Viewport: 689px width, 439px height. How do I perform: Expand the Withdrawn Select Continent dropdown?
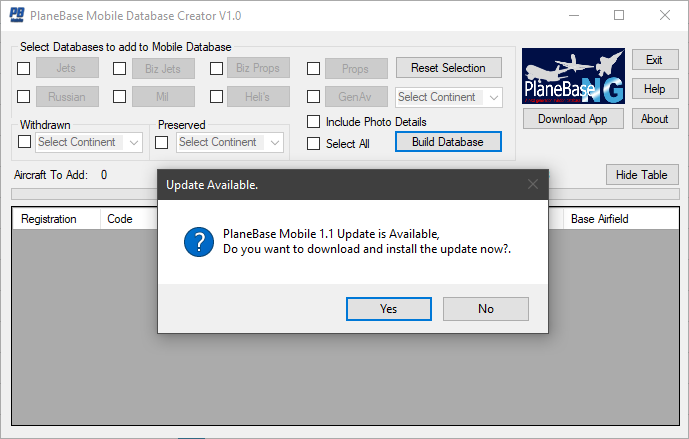click(x=90, y=142)
